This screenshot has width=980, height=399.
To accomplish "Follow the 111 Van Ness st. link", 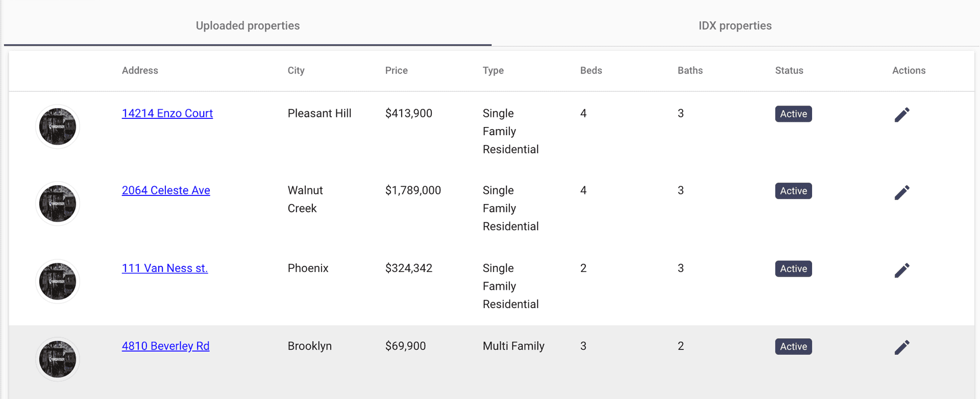I will [164, 268].
